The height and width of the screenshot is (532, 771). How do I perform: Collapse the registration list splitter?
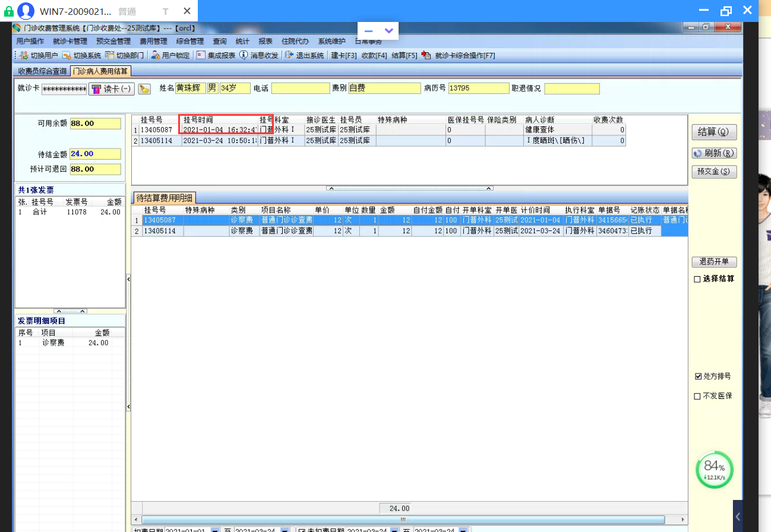tap(409, 188)
